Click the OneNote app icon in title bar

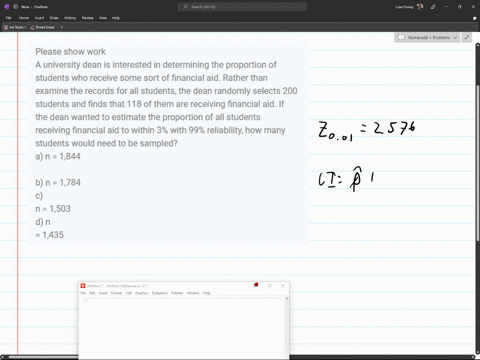(x=7, y=7)
